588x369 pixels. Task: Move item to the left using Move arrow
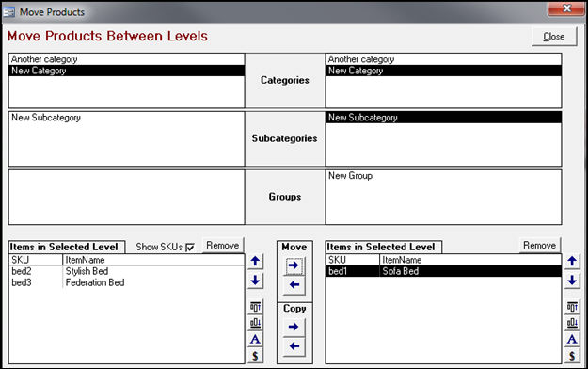[294, 285]
